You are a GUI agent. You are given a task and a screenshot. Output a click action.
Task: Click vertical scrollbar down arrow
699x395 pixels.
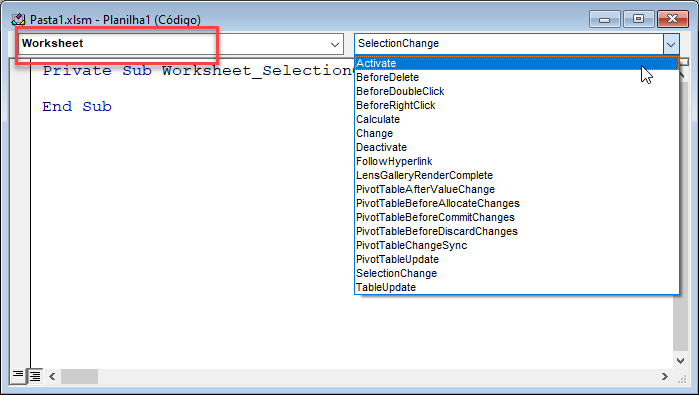pos(680,360)
